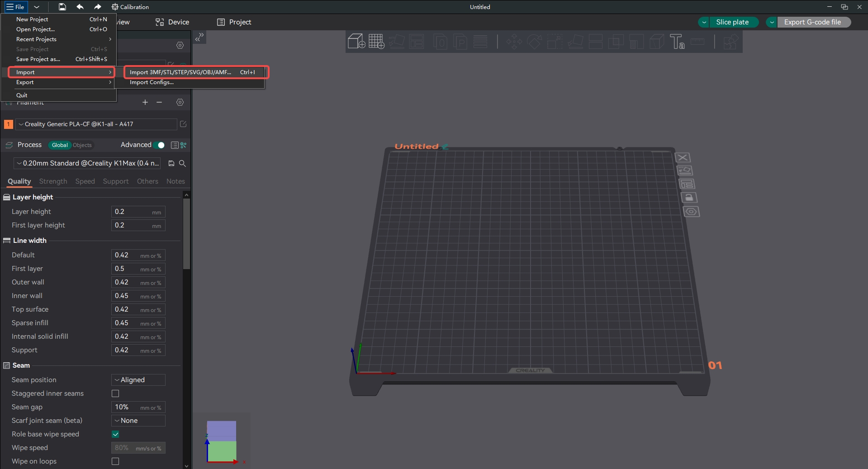Switch process mode to Objects
This screenshot has height=469, width=868.
click(82, 145)
